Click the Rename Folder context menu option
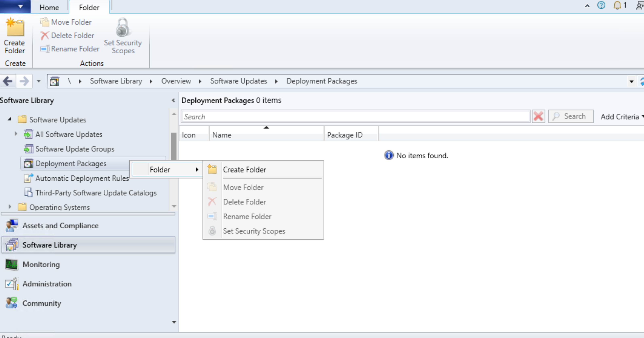 247,216
